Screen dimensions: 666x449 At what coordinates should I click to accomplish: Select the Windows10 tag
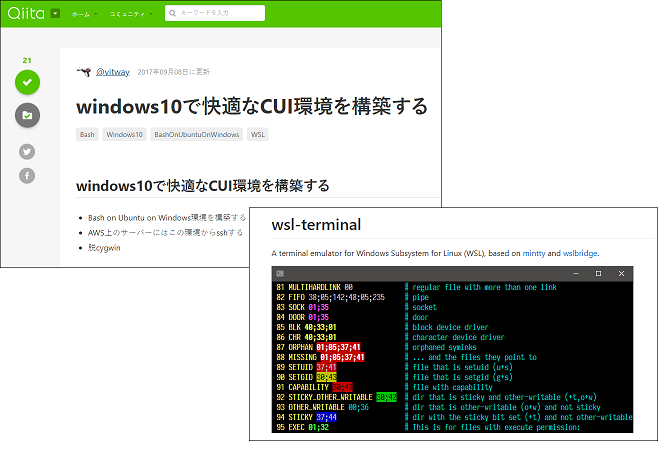[124, 135]
